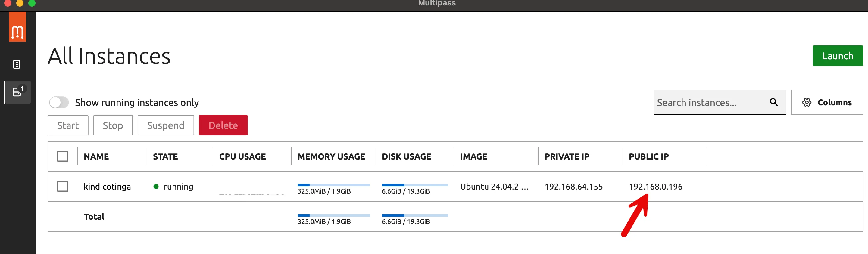Click the Stop button
The image size is (868, 254).
coord(113,125)
